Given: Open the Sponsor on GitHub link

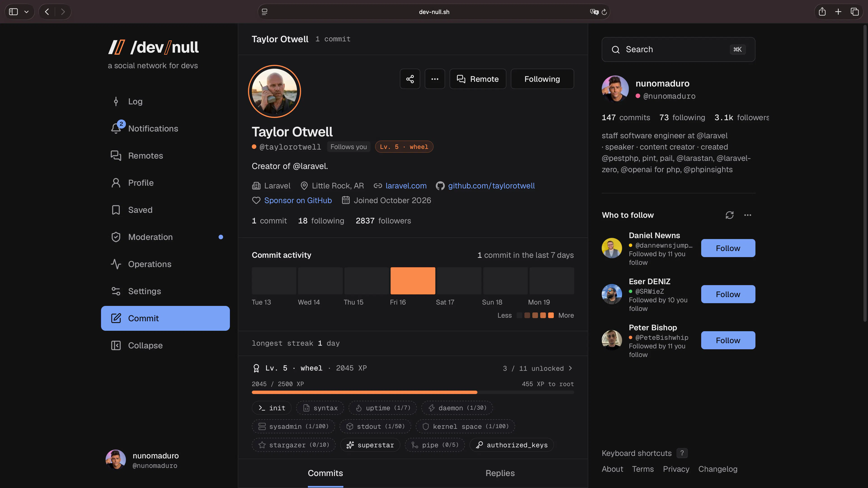Looking at the screenshot, I should pyautogui.click(x=298, y=200).
